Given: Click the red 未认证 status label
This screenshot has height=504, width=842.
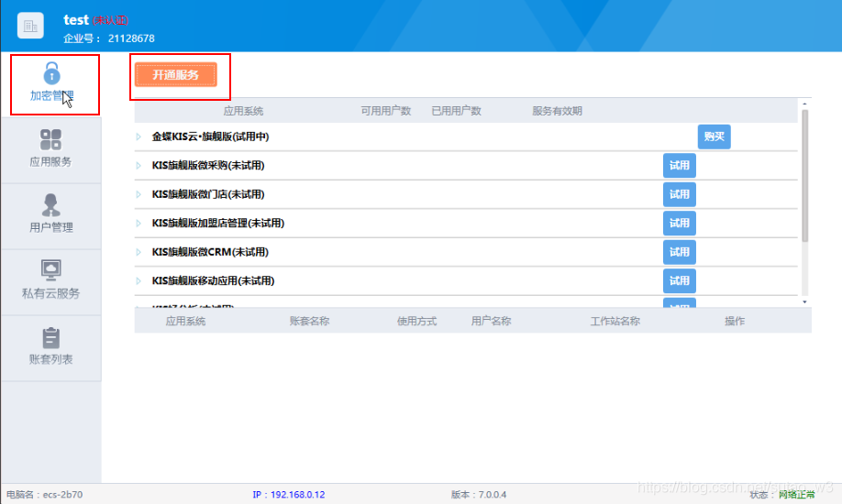Looking at the screenshot, I should coord(110,20).
